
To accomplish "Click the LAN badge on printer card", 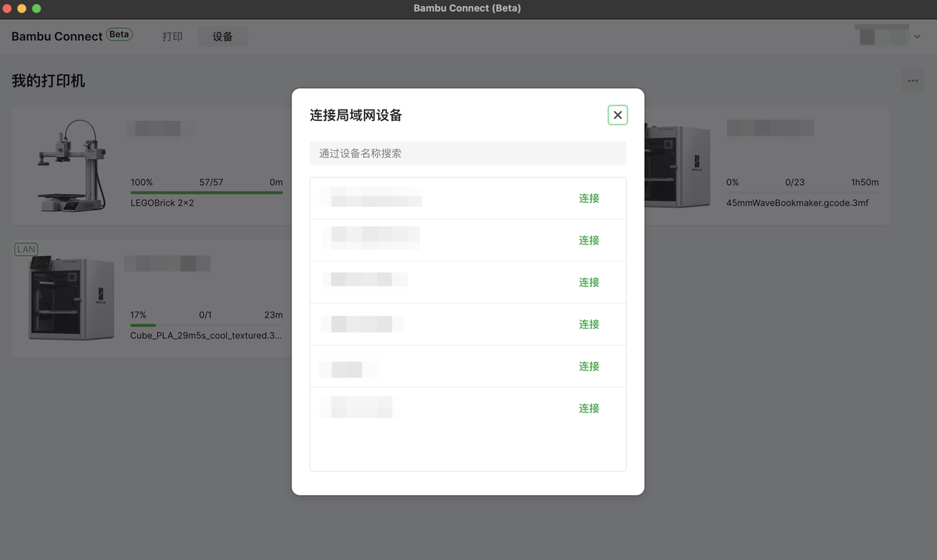I will [26, 249].
